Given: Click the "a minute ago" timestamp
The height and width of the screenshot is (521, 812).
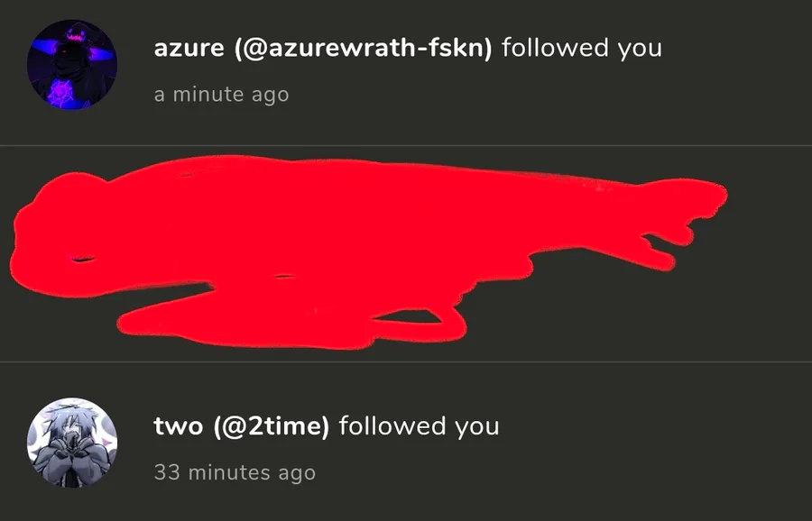Looking at the screenshot, I should click(x=221, y=95).
